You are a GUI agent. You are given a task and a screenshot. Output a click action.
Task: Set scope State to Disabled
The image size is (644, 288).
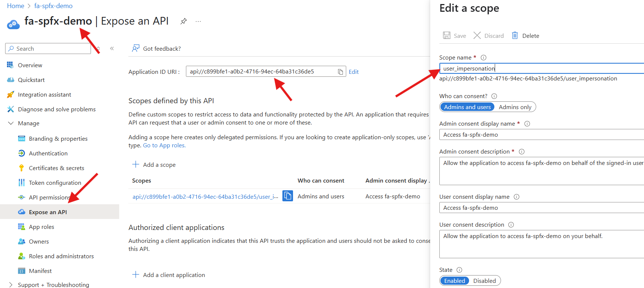pos(484,281)
